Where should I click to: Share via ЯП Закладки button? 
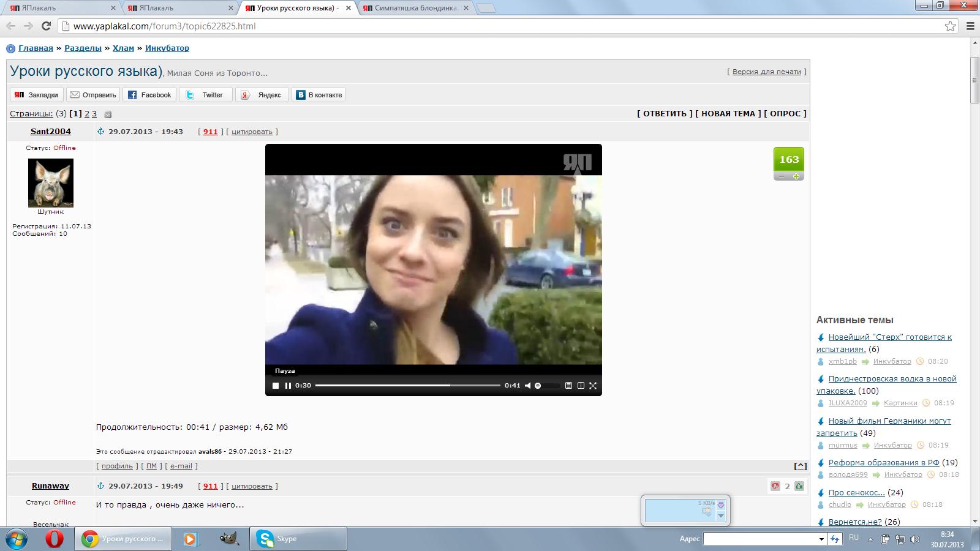click(37, 95)
